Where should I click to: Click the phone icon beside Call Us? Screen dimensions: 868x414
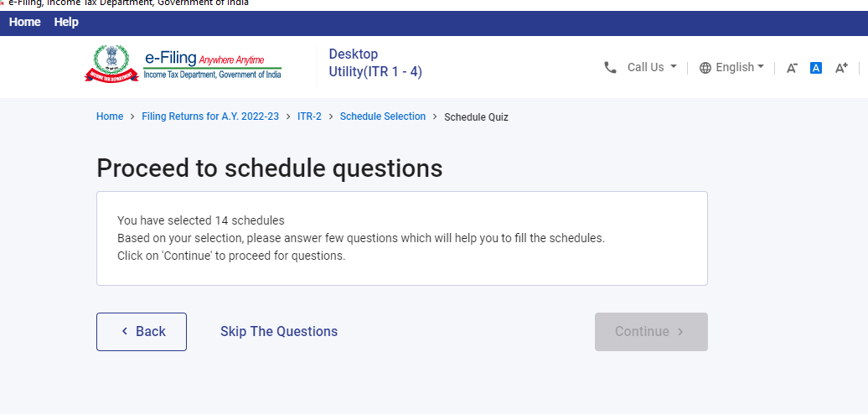click(x=610, y=68)
